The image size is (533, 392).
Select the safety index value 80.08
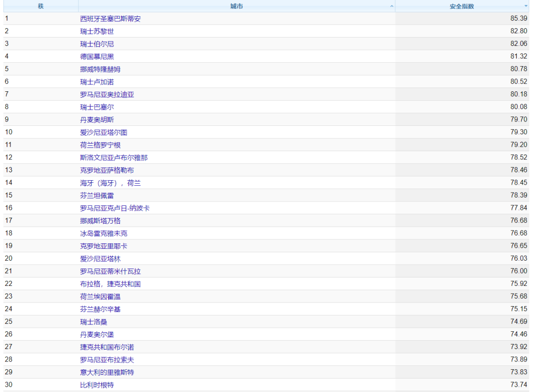[x=519, y=107]
